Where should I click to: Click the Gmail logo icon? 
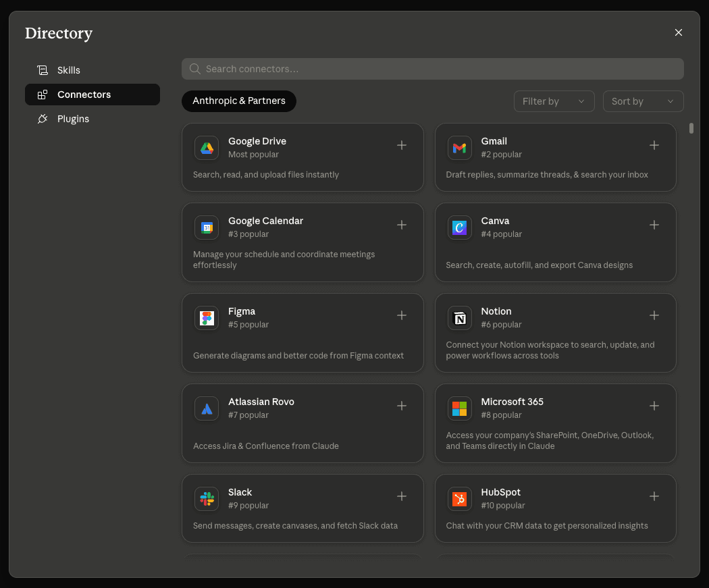click(x=459, y=148)
